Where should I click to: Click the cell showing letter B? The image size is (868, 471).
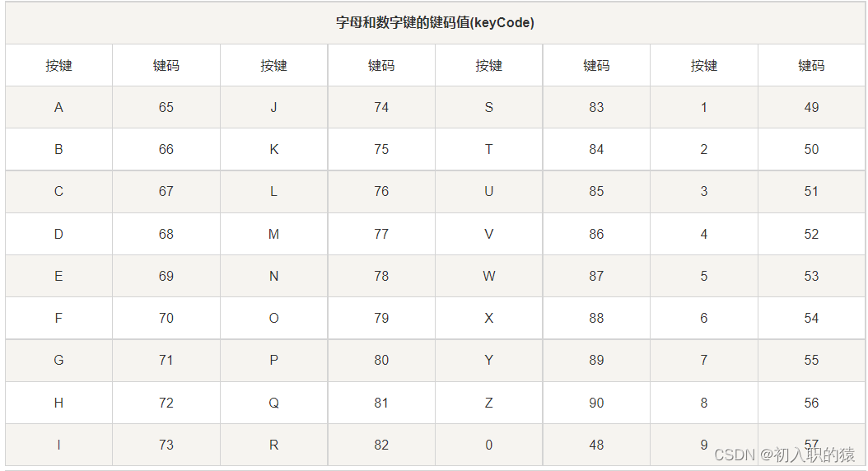(58, 149)
